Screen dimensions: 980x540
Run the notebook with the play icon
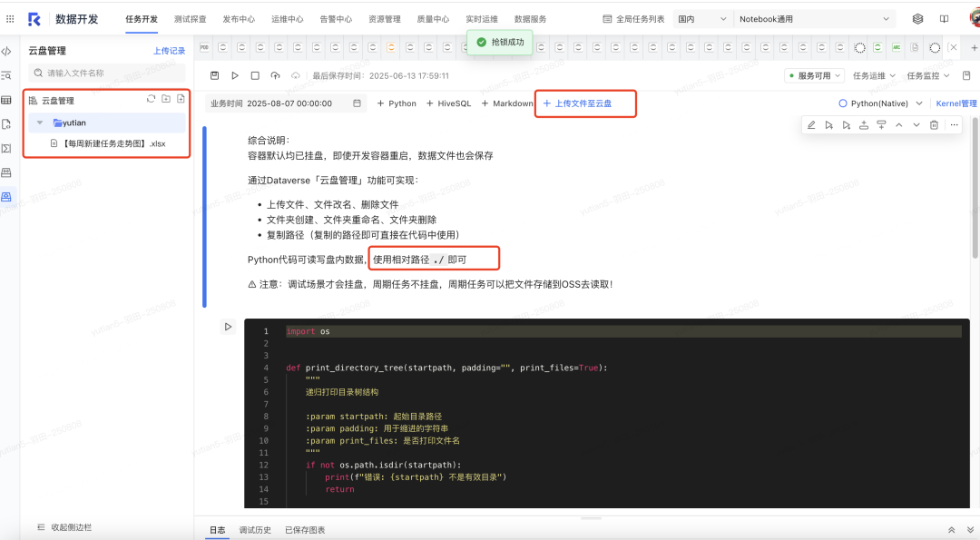[x=235, y=75]
